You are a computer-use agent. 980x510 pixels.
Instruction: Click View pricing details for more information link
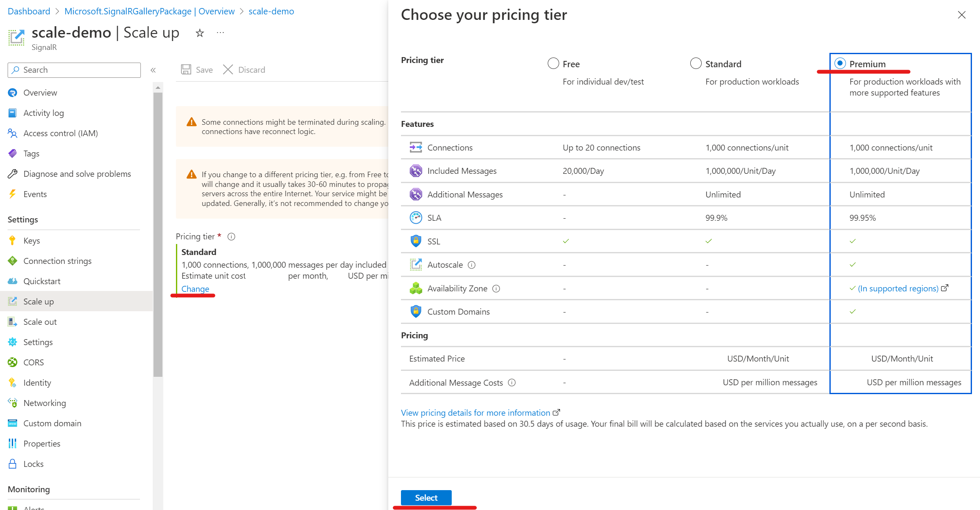[476, 411]
